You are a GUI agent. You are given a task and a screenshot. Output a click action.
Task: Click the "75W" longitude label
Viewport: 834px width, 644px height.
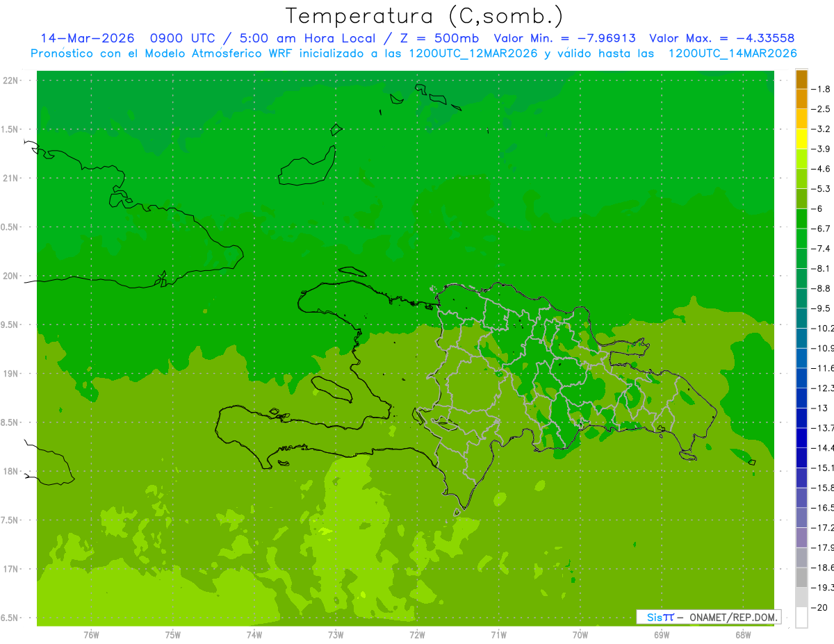point(173,635)
